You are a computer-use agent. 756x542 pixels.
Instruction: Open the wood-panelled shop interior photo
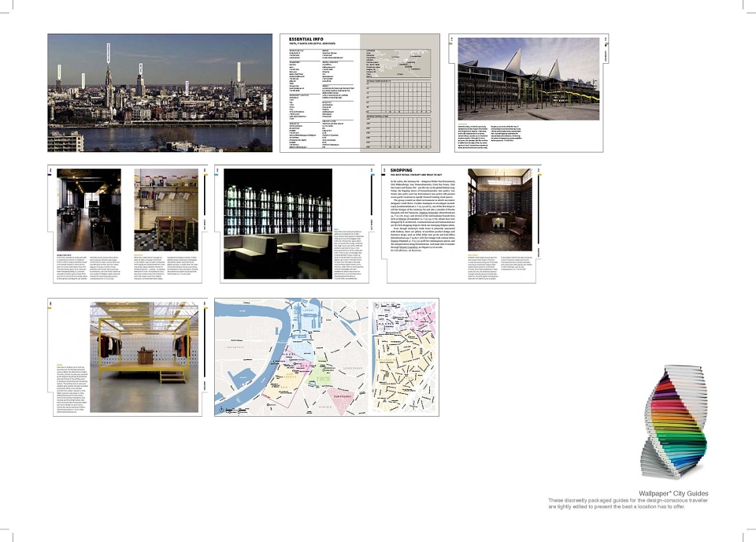point(500,210)
